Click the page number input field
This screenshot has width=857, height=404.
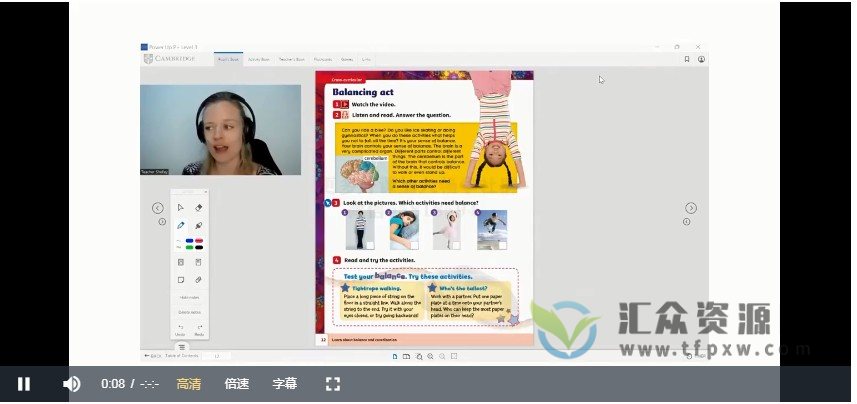coord(216,356)
